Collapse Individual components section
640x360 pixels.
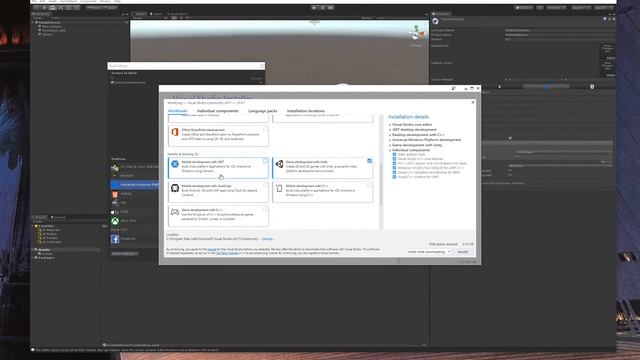click(390, 150)
